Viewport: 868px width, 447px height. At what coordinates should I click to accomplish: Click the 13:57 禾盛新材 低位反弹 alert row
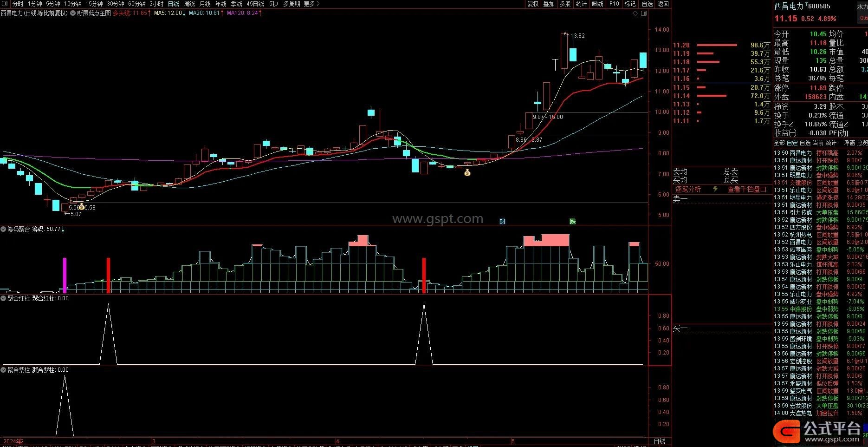pyautogui.click(x=820, y=383)
